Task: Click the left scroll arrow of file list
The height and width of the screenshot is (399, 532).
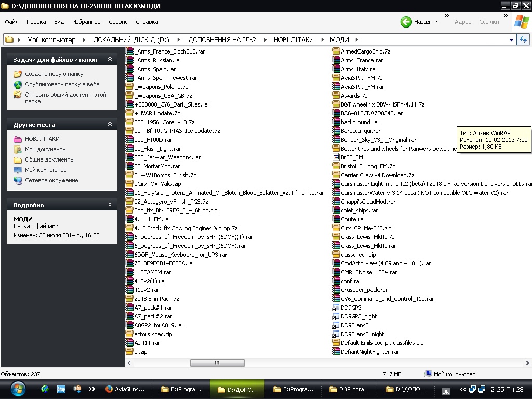Action: pos(129,363)
